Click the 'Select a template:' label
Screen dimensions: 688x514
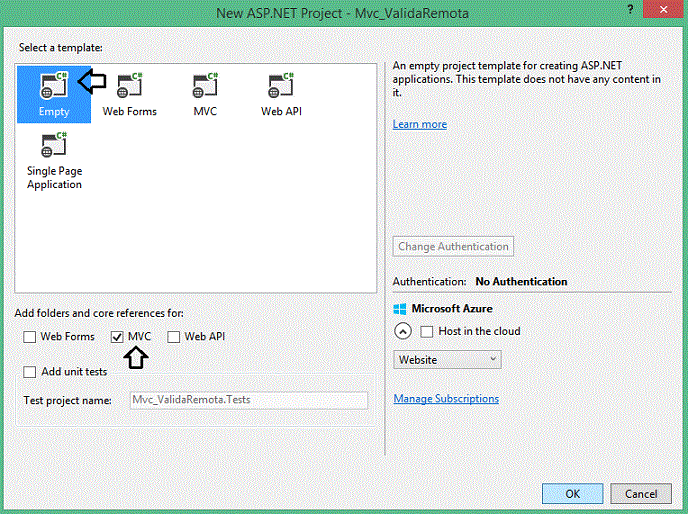point(61,47)
